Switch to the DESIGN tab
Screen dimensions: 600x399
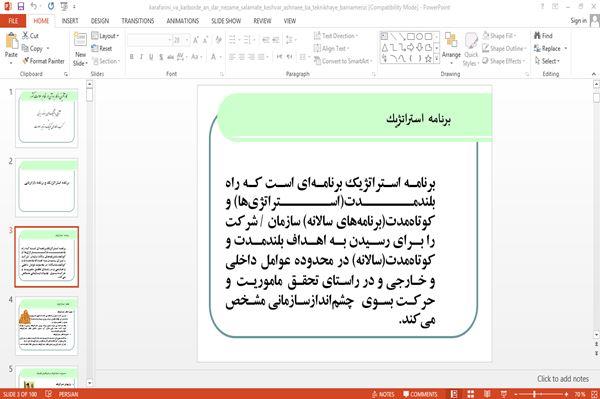click(100, 21)
